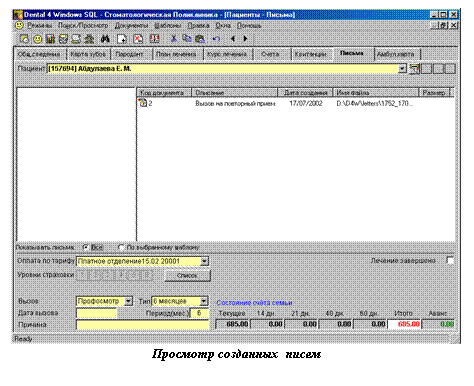Switch to the 'Карта зубов' tab
The width and height of the screenshot is (474, 386).
88,54
